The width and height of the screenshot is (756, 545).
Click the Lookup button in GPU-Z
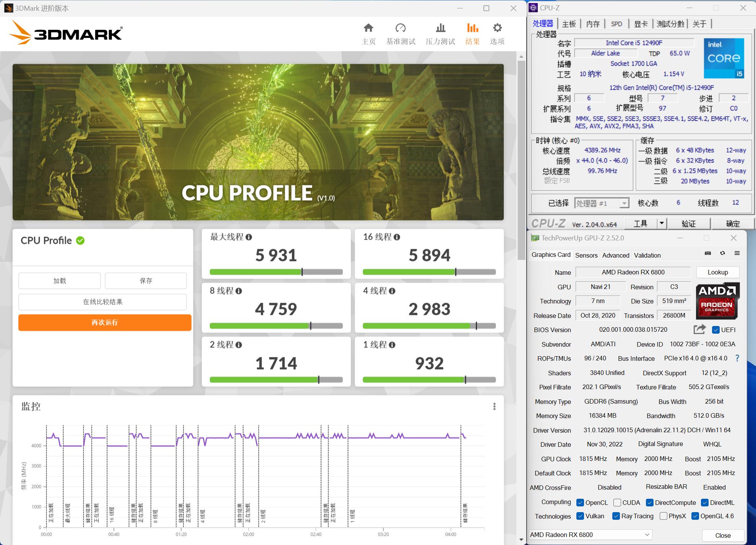click(x=717, y=272)
